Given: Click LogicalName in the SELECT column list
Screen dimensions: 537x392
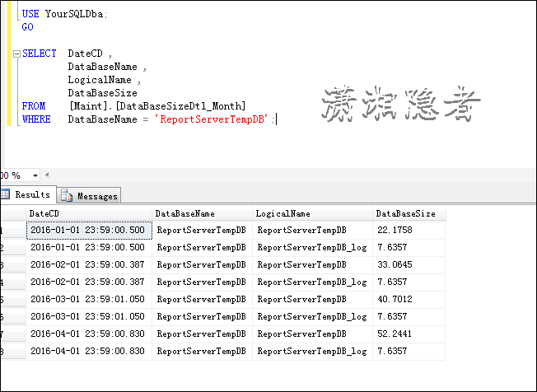Looking at the screenshot, I should pos(100,80).
